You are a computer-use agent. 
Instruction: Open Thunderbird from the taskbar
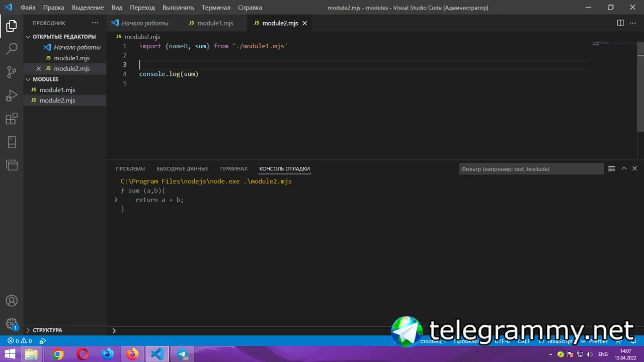point(108,354)
